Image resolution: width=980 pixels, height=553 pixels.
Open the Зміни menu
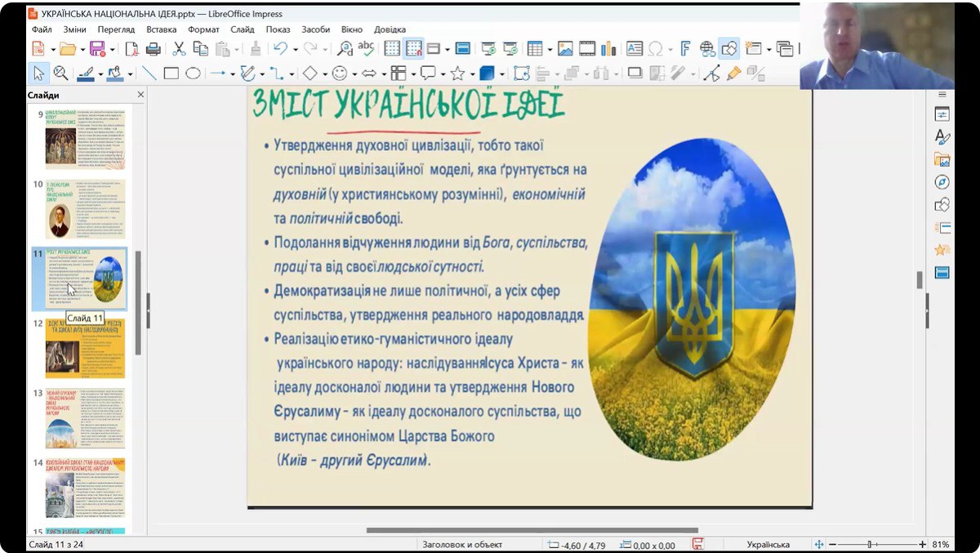coord(74,29)
